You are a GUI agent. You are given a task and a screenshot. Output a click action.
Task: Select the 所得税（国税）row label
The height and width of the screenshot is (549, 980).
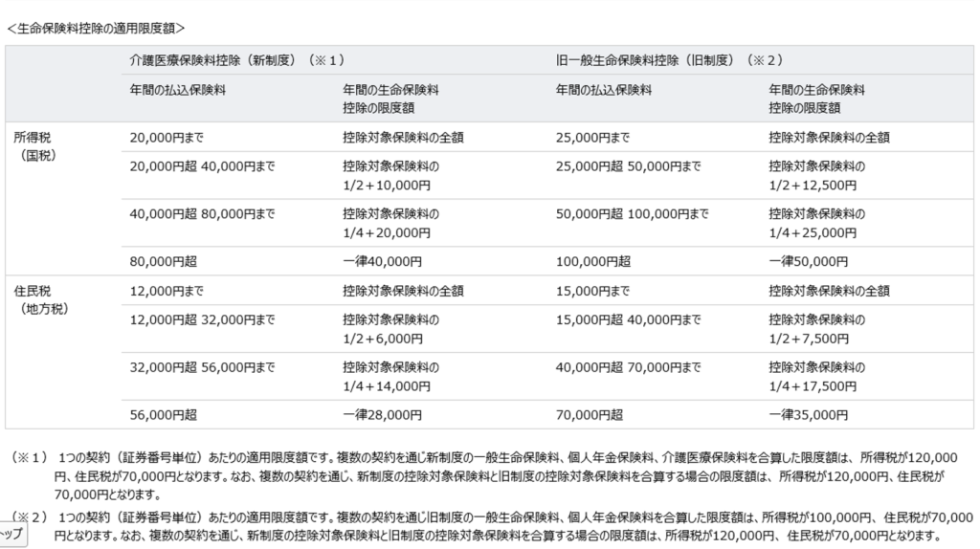[x=38, y=145]
